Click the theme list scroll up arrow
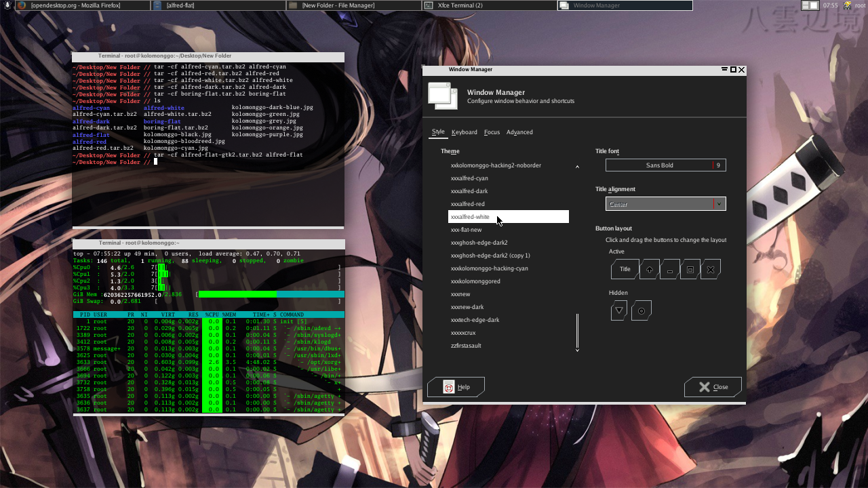This screenshot has height=488, width=868. 577,166
